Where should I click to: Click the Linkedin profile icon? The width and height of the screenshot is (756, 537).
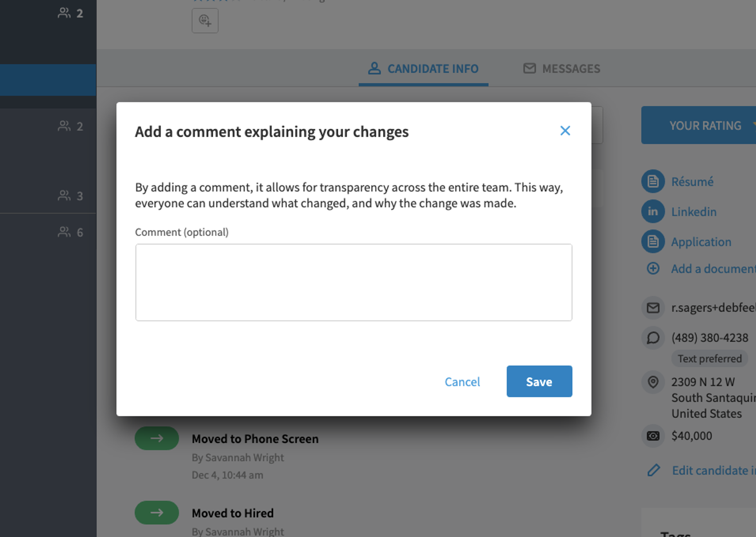tap(653, 211)
